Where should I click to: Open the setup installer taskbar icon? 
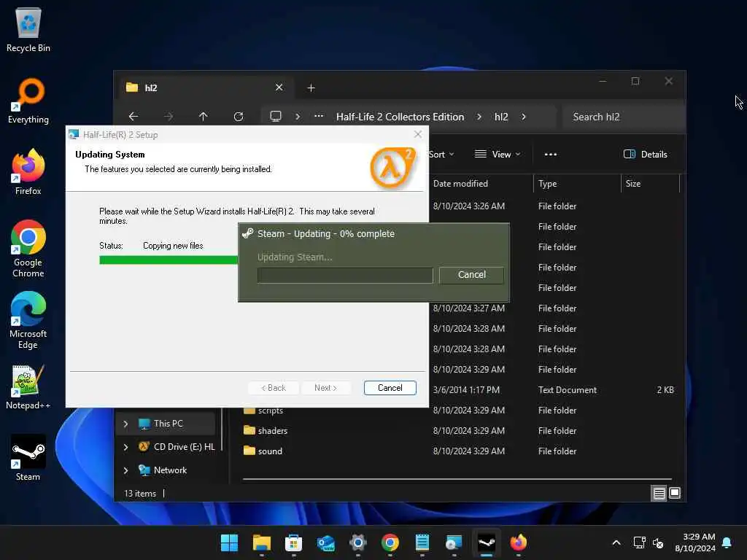pos(454,542)
